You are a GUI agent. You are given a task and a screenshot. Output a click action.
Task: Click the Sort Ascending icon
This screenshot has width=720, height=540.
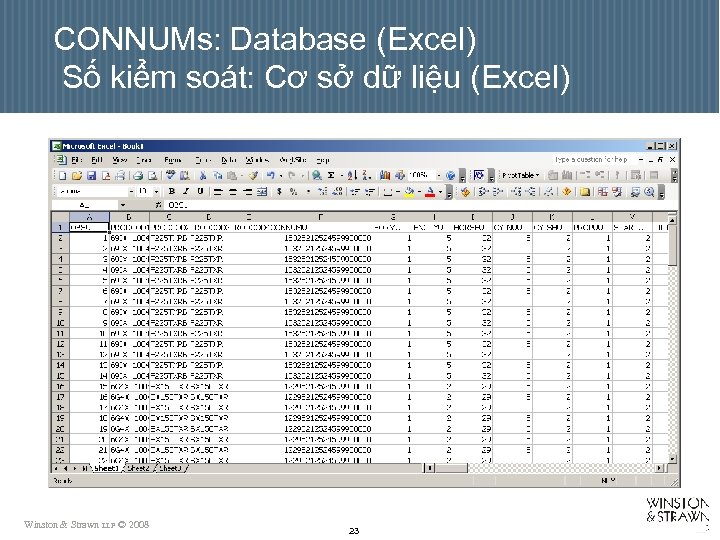point(351,175)
